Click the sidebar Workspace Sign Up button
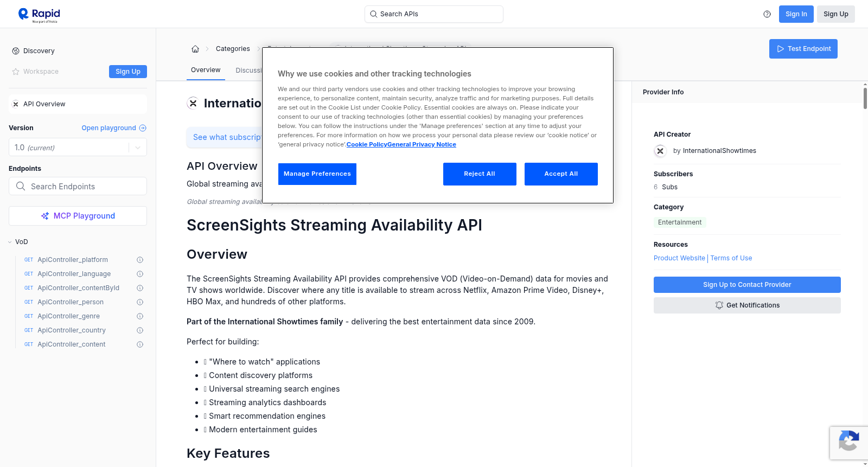This screenshot has height=467, width=868. coord(128,72)
